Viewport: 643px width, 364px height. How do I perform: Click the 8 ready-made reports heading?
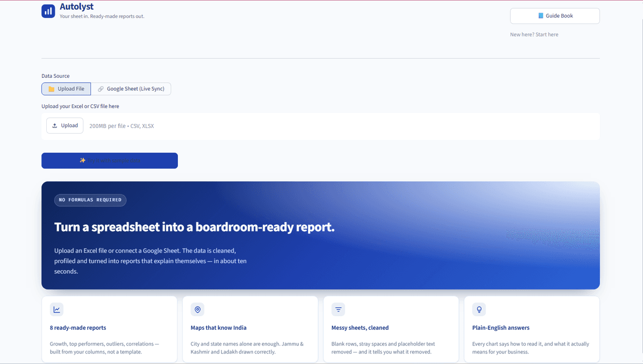tap(78, 328)
